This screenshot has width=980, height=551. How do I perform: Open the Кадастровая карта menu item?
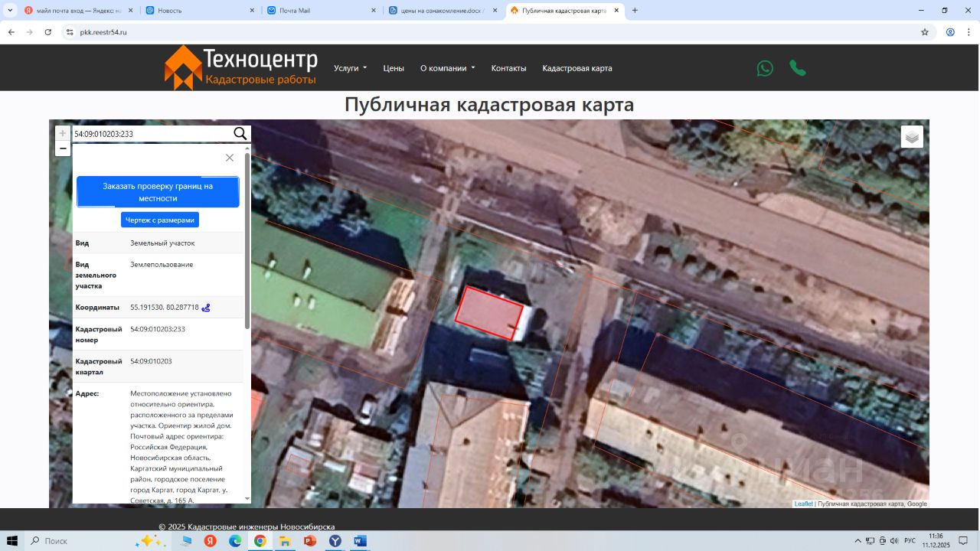click(577, 68)
